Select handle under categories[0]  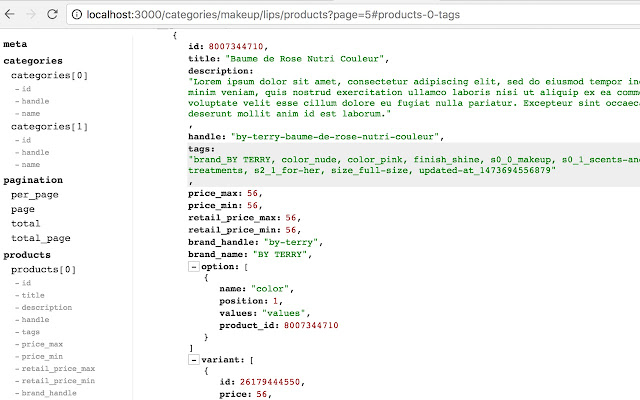point(35,101)
